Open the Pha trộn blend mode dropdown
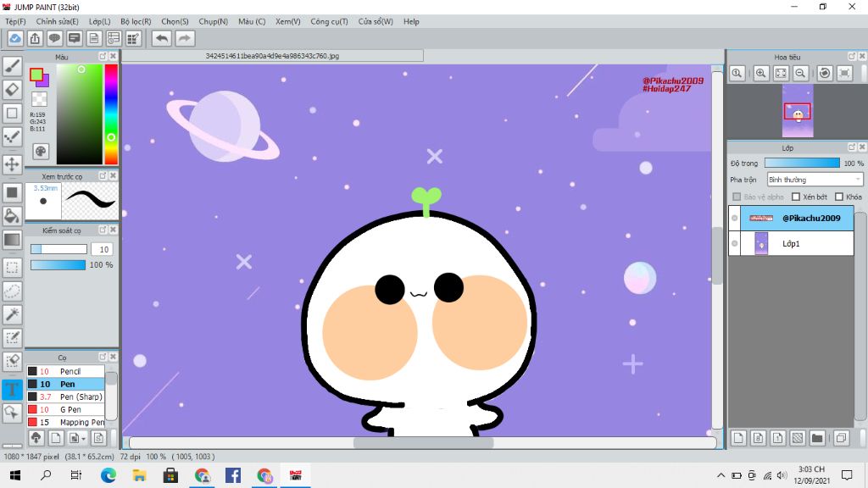The image size is (868, 488). (815, 180)
